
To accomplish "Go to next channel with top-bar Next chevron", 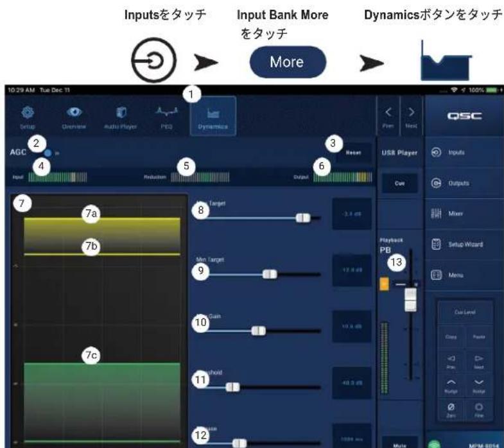I will (411, 116).
